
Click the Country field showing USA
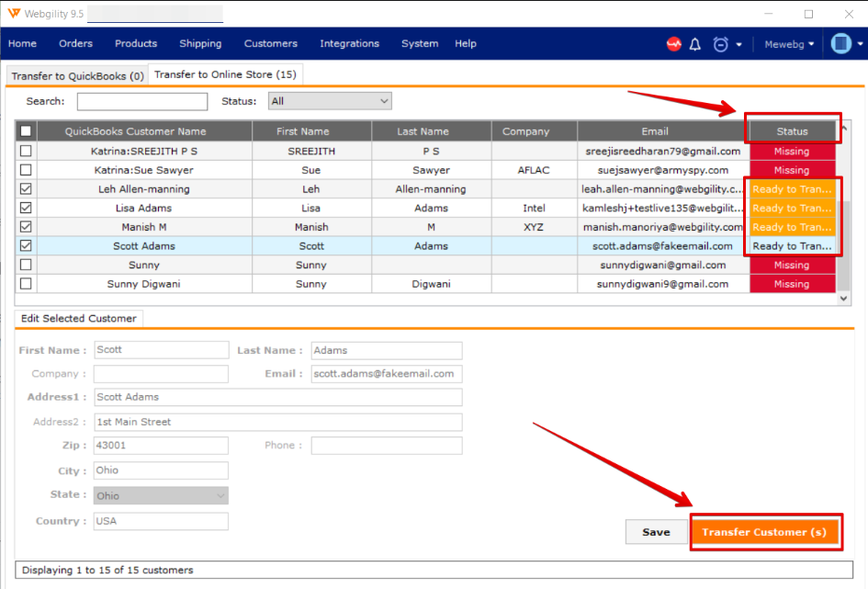pos(161,521)
